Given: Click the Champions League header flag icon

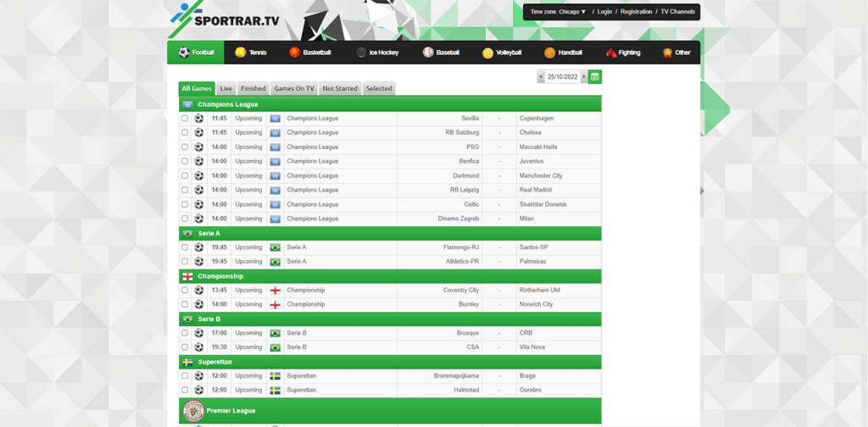Looking at the screenshot, I should 187,104.
